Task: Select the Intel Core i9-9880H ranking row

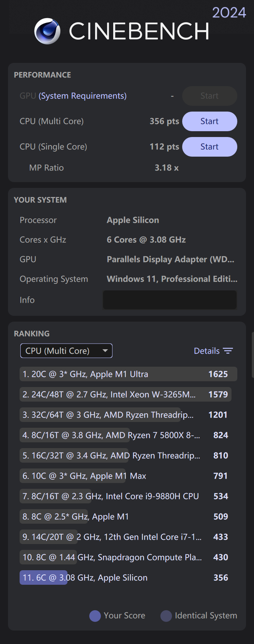Action: pos(125,496)
